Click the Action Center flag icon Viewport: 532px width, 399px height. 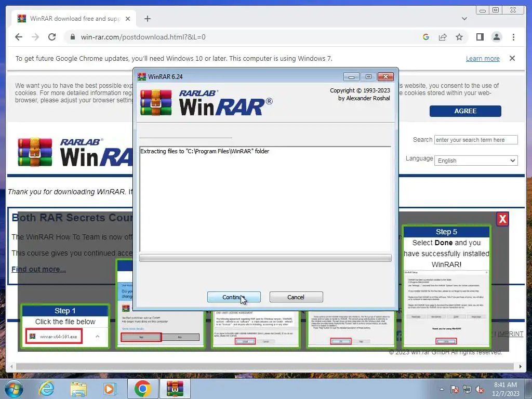455,389
